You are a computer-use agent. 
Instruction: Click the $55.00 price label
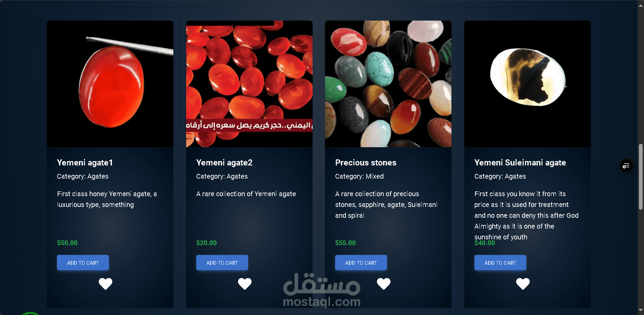pos(345,243)
